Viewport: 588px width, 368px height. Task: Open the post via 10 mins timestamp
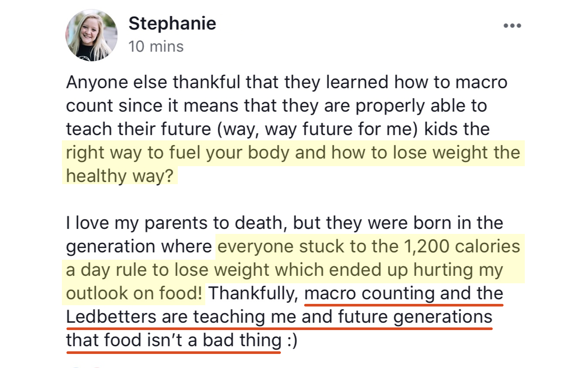[156, 46]
